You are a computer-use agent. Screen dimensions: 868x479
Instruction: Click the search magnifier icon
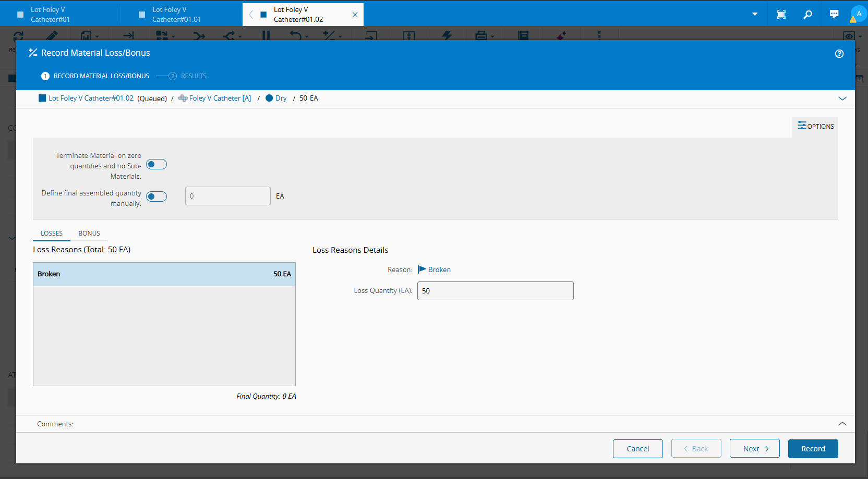coord(807,14)
